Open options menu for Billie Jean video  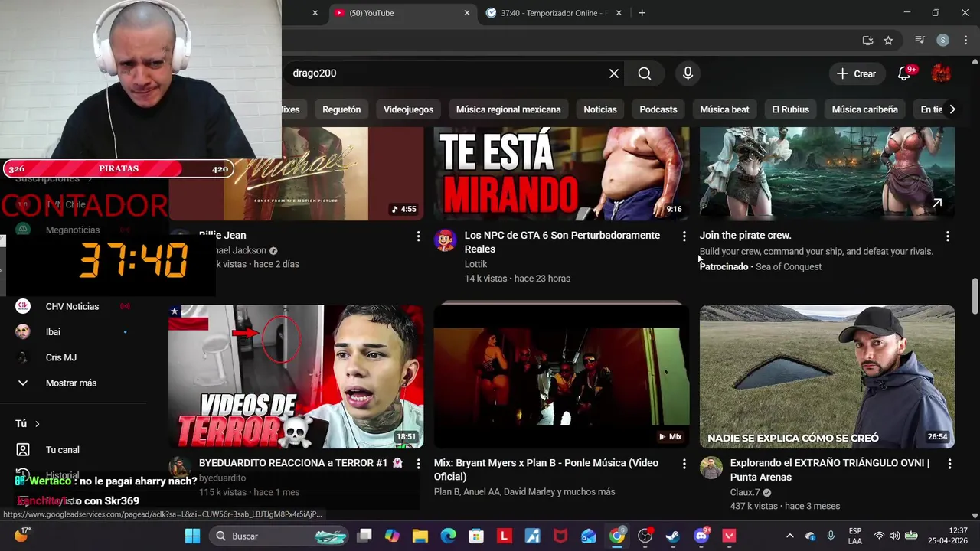pos(418,236)
